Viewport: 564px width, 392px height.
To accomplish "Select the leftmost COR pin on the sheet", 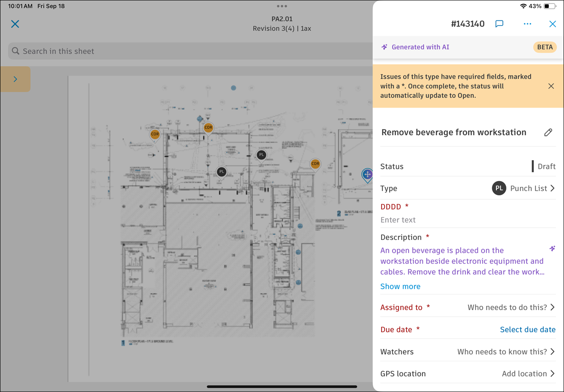I will [x=155, y=135].
